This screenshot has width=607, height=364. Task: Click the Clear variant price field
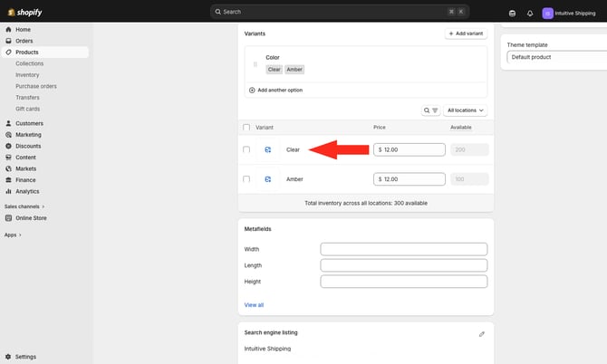point(409,149)
